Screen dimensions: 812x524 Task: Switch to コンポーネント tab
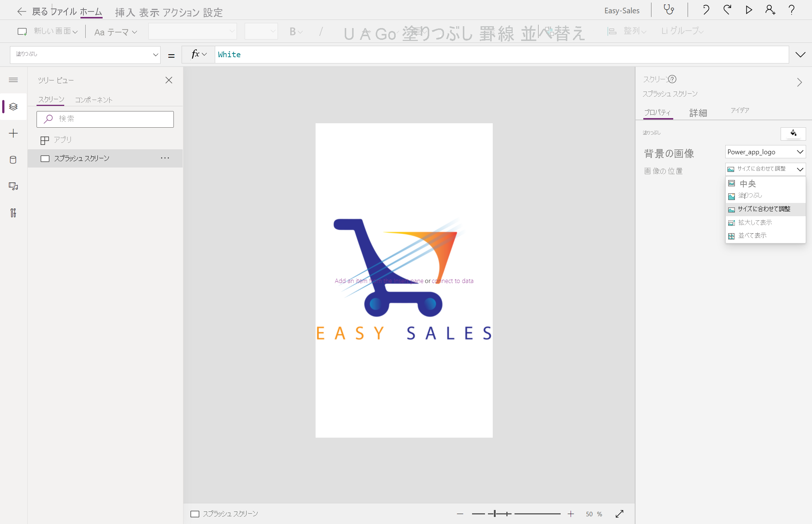(x=94, y=100)
